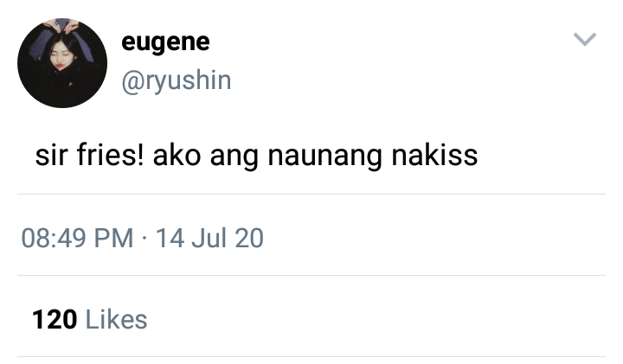Click the words sir fries!
The width and height of the screenshot is (623, 364).
coord(89,155)
